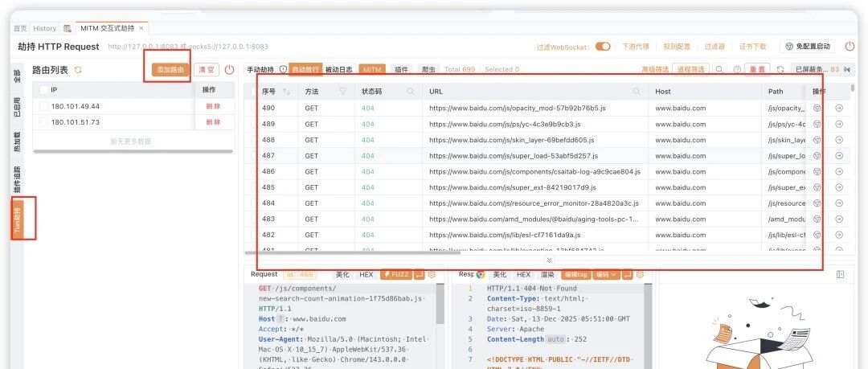
Task: Click 进程筛选 button
Action: tap(691, 70)
